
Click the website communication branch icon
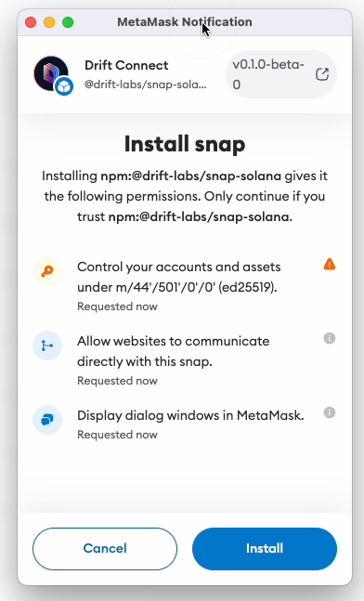[47, 346]
